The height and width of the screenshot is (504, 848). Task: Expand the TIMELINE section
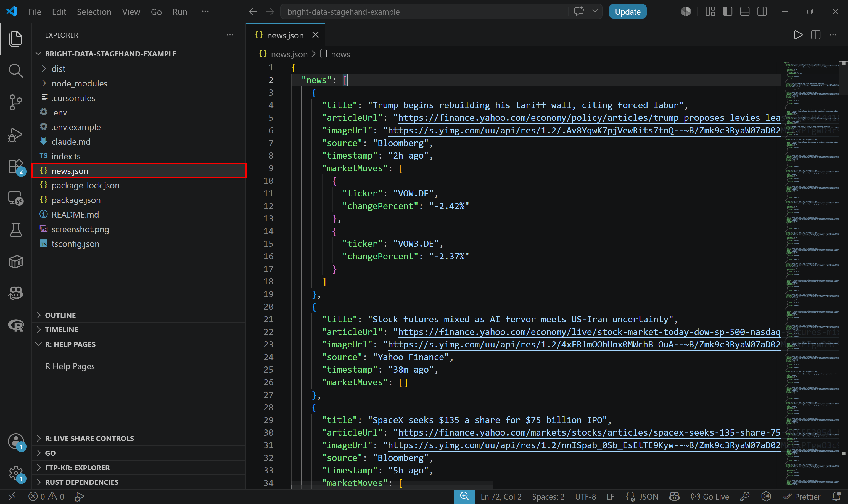(139, 329)
